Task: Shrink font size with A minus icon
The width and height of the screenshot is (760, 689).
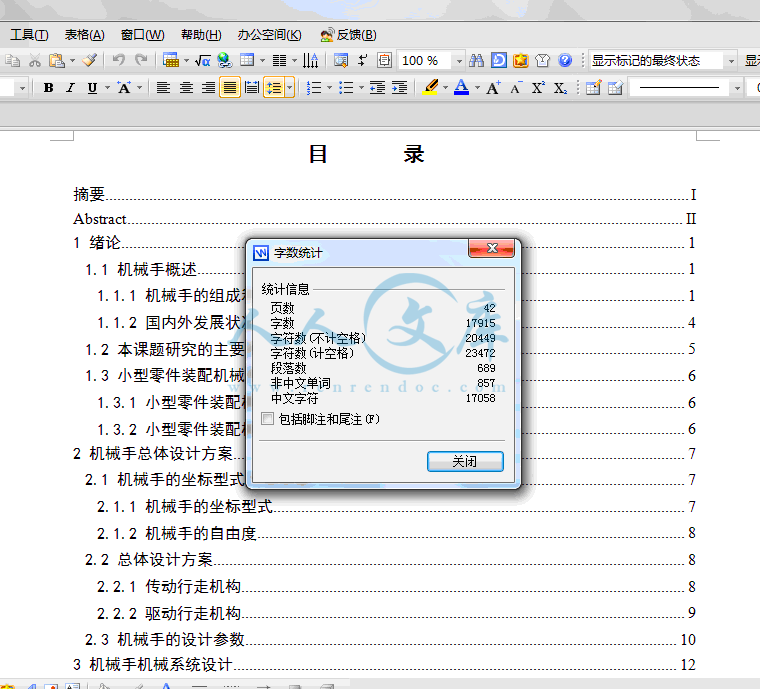Action: [x=516, y=88]
